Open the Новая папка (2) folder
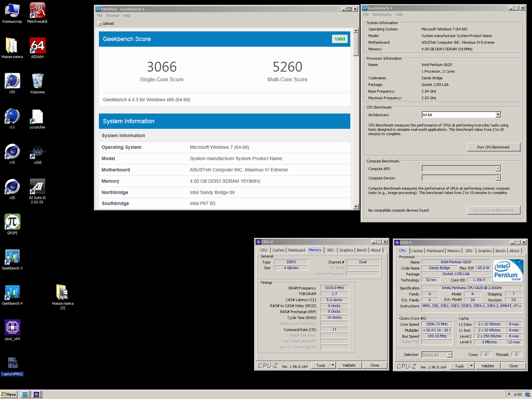The image size is (532, 399). [x=62, y=297]
